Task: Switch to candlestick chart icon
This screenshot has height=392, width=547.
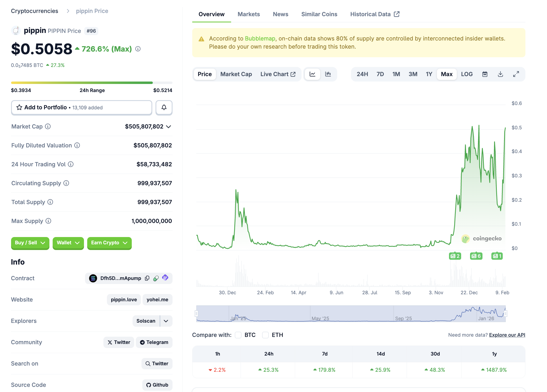Action: pos(328,74)
